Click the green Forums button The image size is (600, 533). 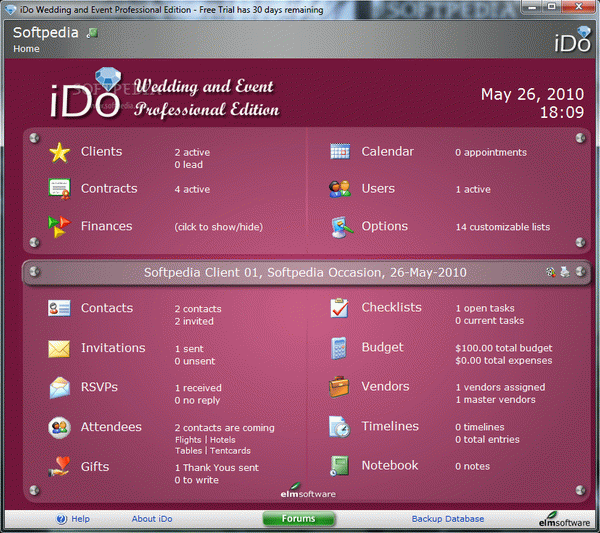298,518
